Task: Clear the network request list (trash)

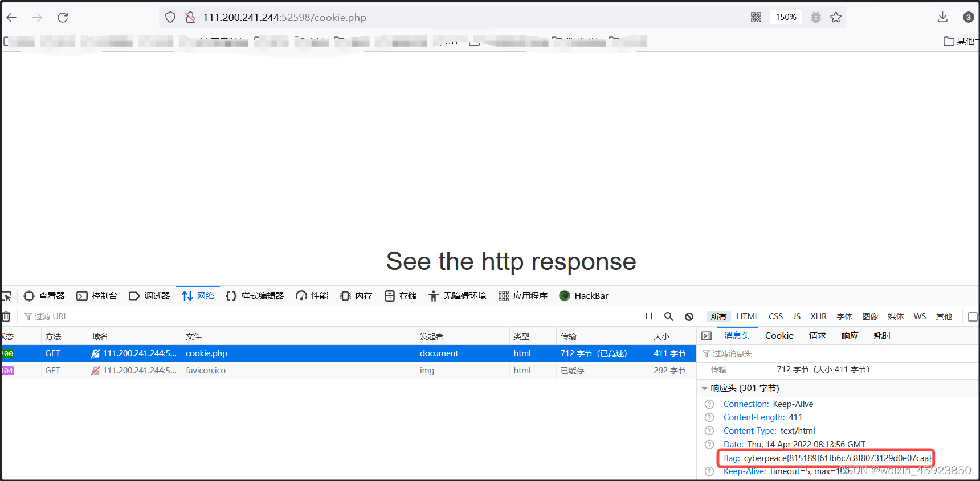Action: click(6, 316)
